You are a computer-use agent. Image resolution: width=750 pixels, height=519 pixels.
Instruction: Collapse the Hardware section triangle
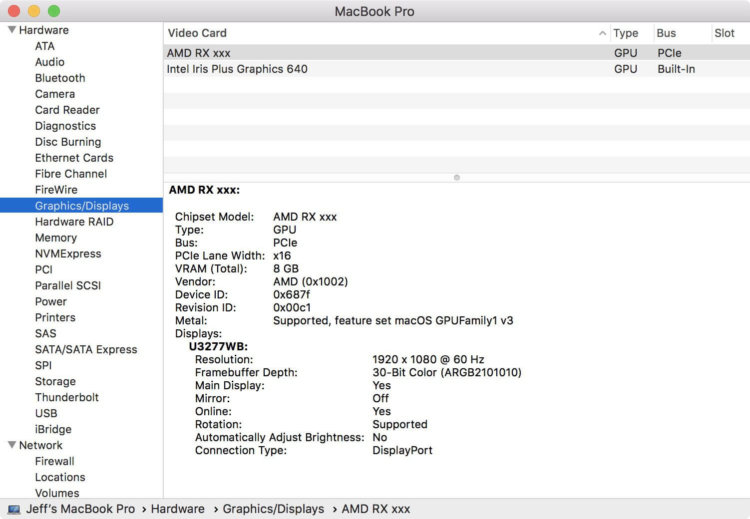[x=12, y=30]
